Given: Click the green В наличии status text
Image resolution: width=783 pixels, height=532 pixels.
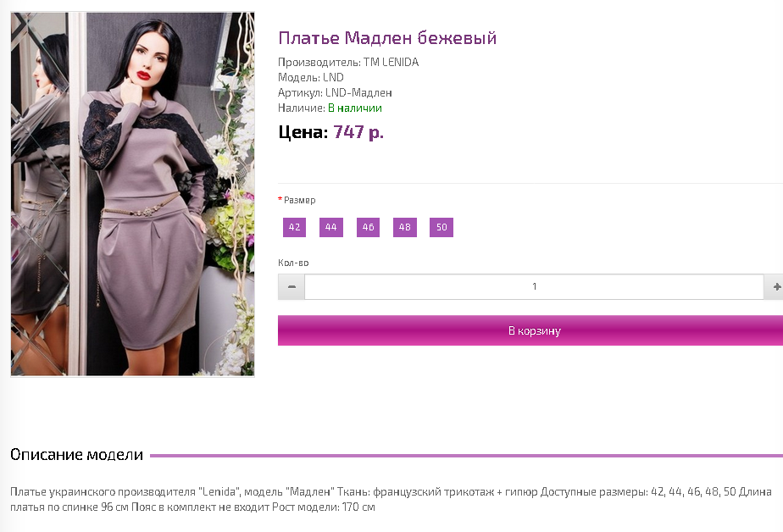Looking at the screenshot, I should pyautogui.click(x=355, y=108).
